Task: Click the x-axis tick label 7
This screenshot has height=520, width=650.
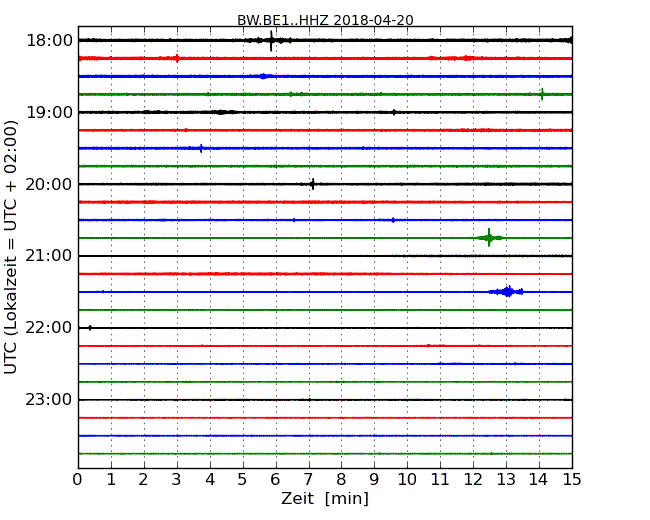Action: 308,480
